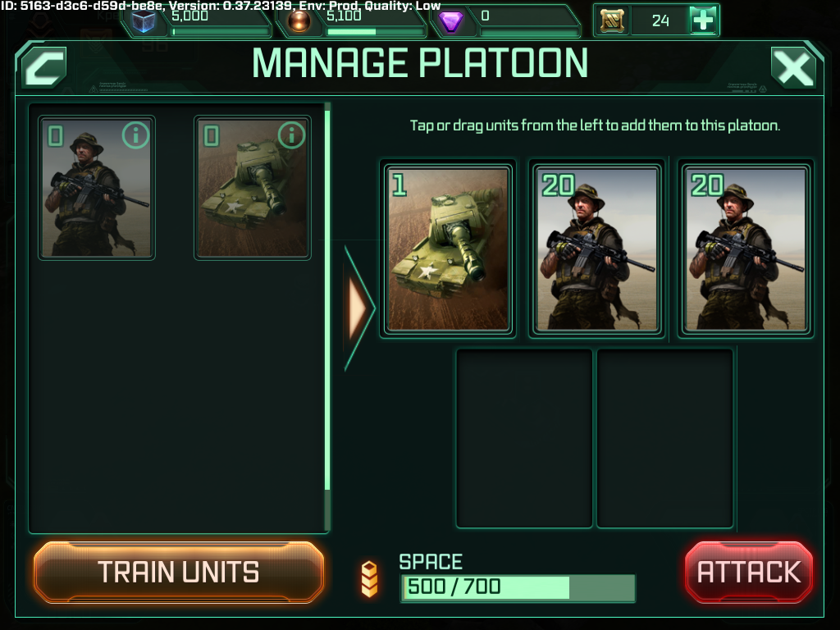
Task: Click the unit list vertical scrollbar
Action: pos(327,300)
